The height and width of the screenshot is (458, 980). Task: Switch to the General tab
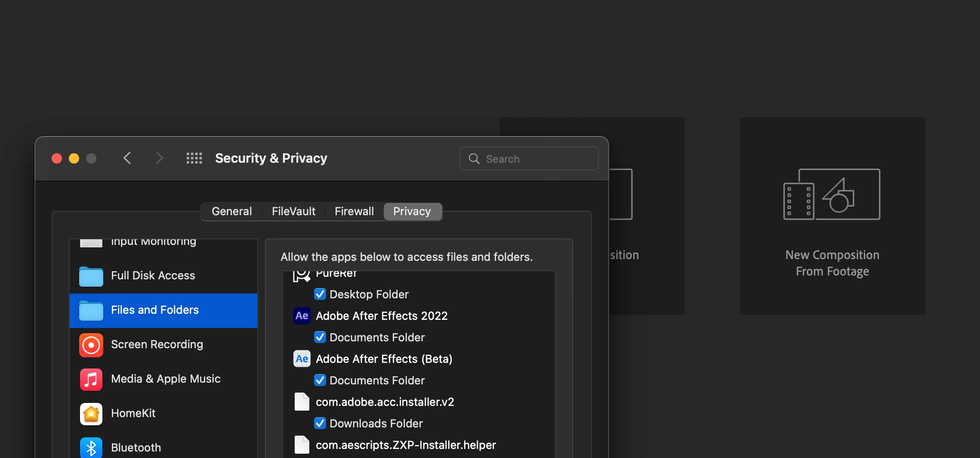coord(231,211)
